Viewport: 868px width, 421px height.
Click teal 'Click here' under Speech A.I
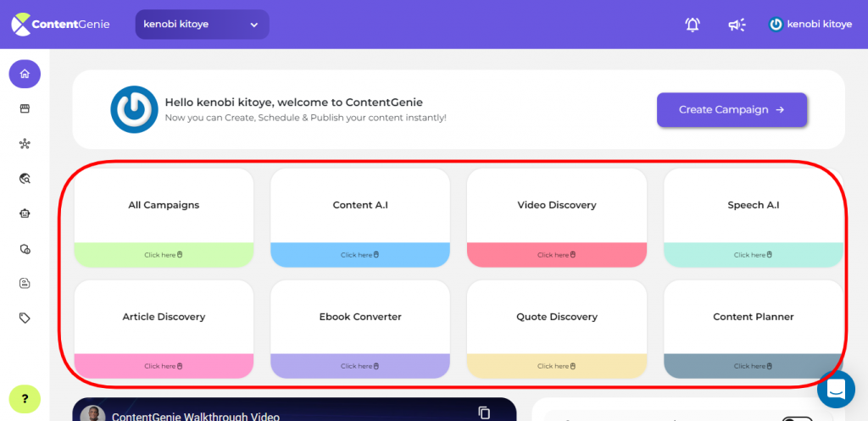point(754,255)
